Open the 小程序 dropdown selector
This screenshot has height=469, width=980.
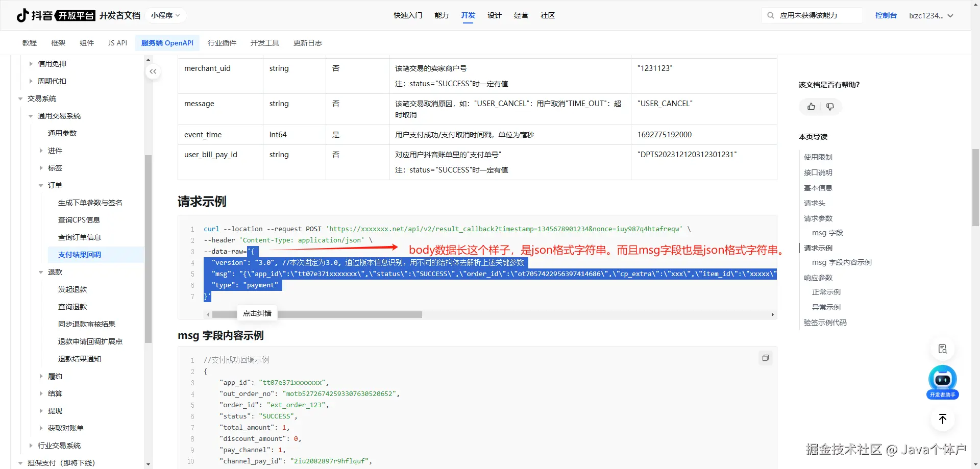[x=165, y=15]
